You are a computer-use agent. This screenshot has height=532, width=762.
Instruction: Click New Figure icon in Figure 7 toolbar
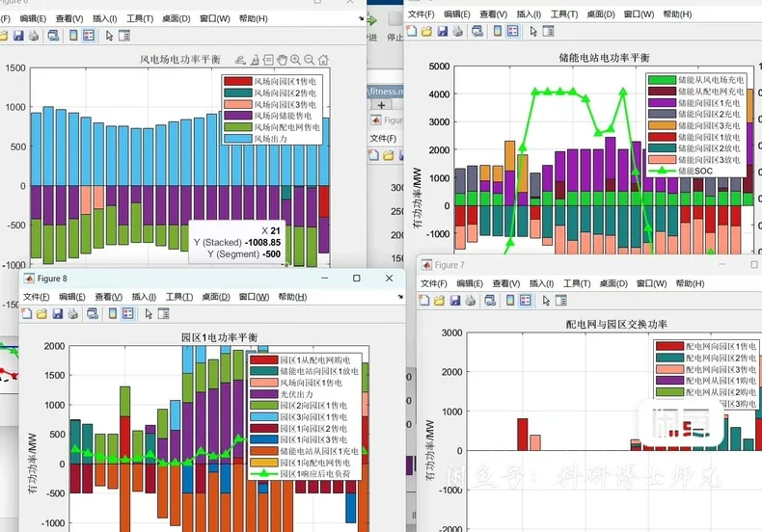pos(424,301)
